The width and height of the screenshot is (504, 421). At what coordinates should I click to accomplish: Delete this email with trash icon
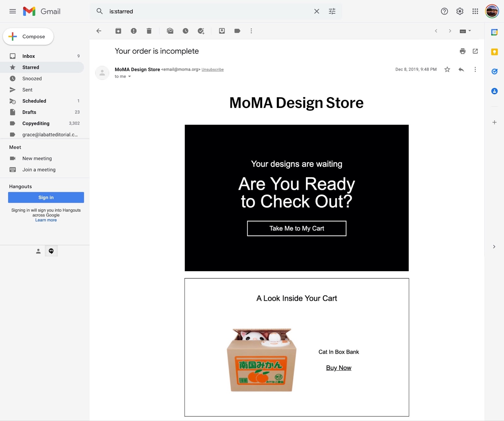[149, 31]
